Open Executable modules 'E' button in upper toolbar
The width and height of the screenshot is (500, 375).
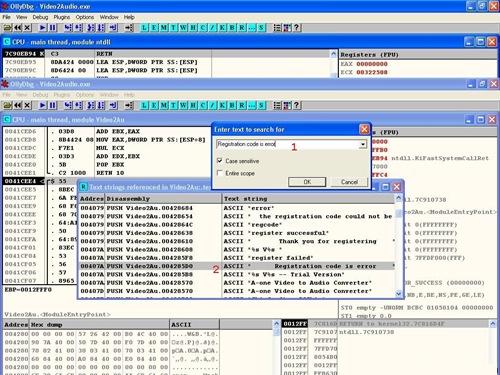pos(154,28)
